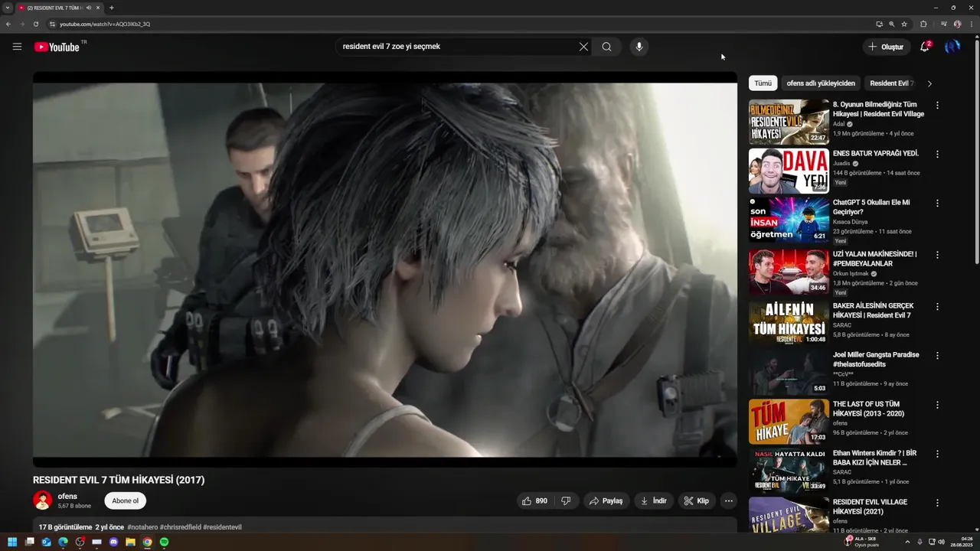Click the Oluştur create button
Screen dimensions: 980x551
886,47
